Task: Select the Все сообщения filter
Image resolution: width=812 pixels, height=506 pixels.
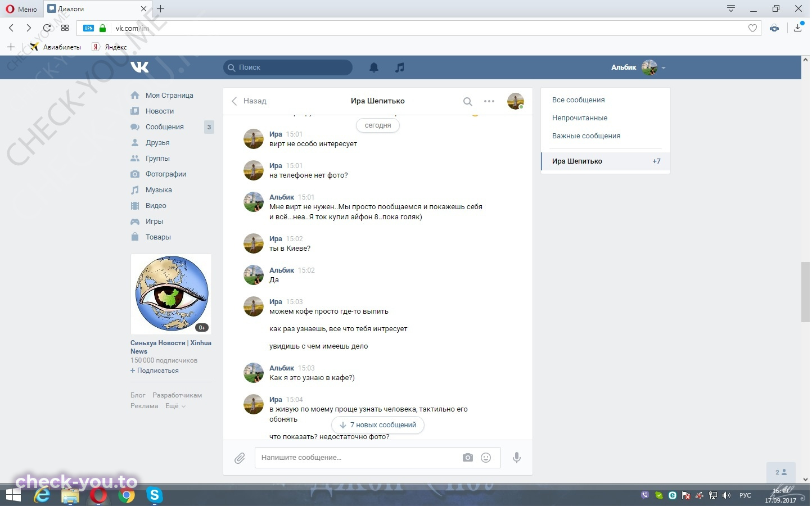Action: point(579,100)
